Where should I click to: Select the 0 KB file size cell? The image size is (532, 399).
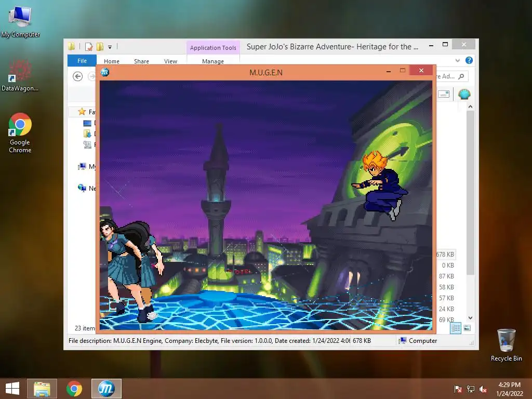[x=448, y=265]
